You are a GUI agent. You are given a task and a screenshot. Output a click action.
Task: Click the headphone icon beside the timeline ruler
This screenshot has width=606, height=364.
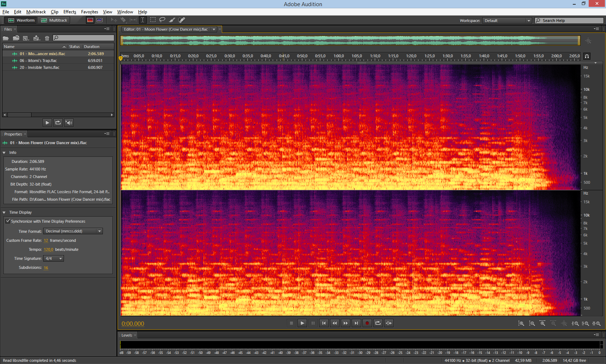[x=587, y=56]
